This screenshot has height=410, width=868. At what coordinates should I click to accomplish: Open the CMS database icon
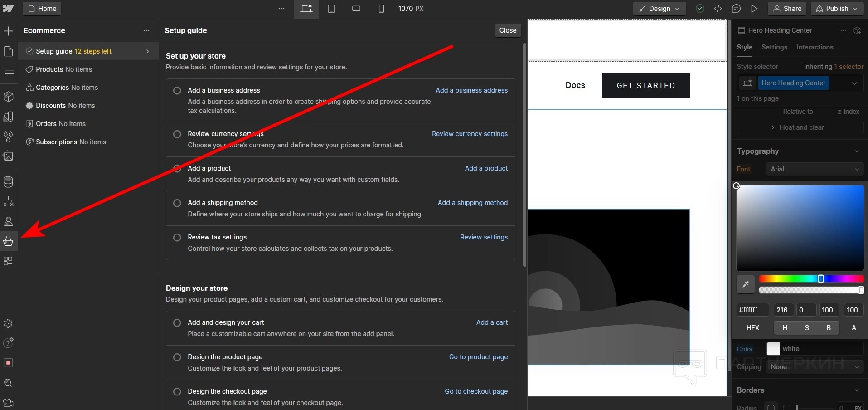8,182
